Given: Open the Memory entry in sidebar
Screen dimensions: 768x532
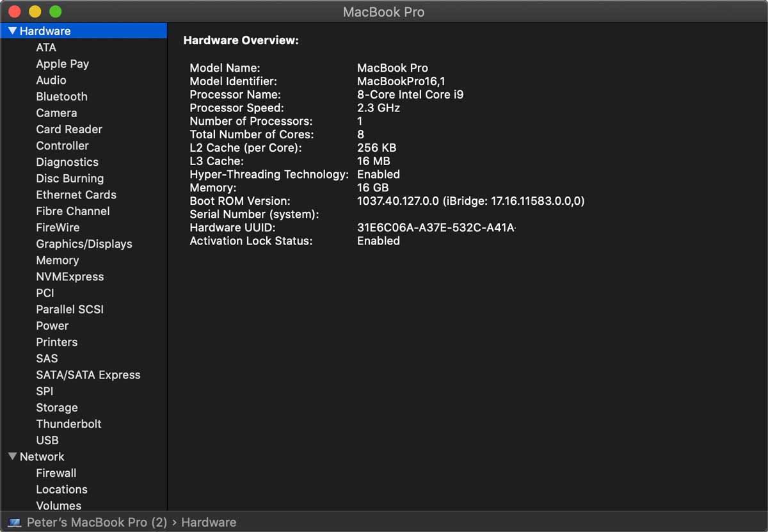Looking at the screenshot, I should click(58, 261).
